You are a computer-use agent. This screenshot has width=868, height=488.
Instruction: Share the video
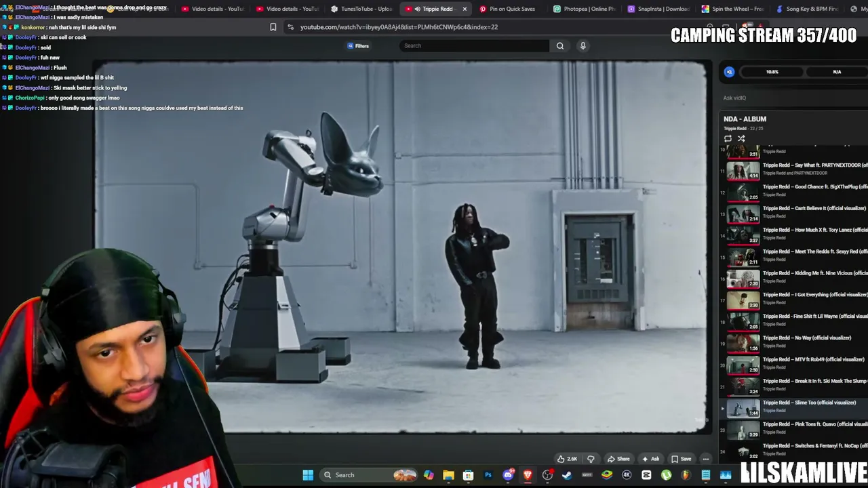tap(618, 459)
